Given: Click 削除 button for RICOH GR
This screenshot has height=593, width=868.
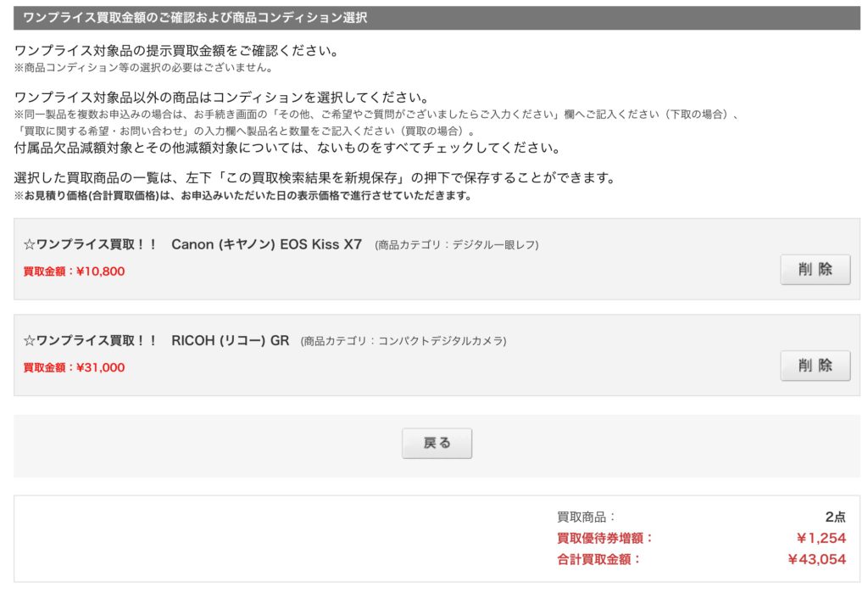Looking at the screenshot, I should [x=815, y=366].
